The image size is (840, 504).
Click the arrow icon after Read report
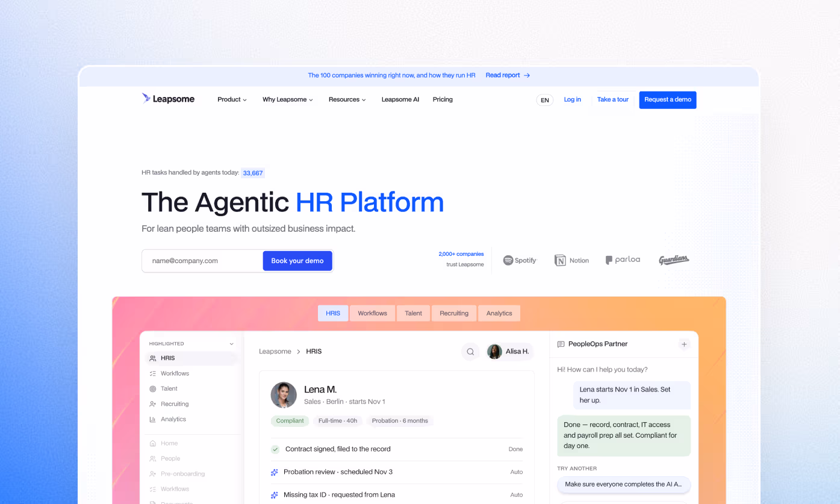coord(527,75)
